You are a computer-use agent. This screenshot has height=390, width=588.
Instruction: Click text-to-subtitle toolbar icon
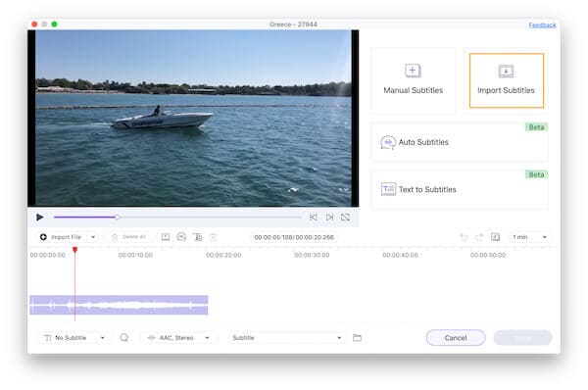[198, 237]
